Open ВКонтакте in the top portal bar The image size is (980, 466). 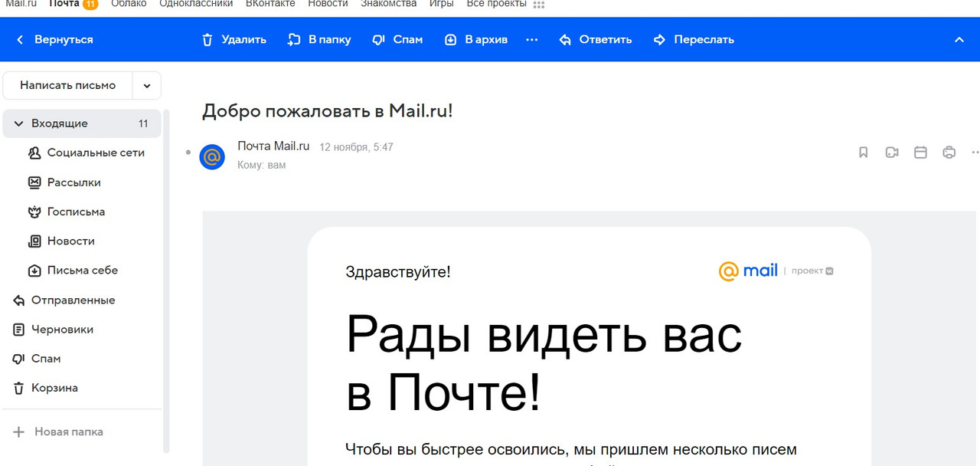coord(270,4)
